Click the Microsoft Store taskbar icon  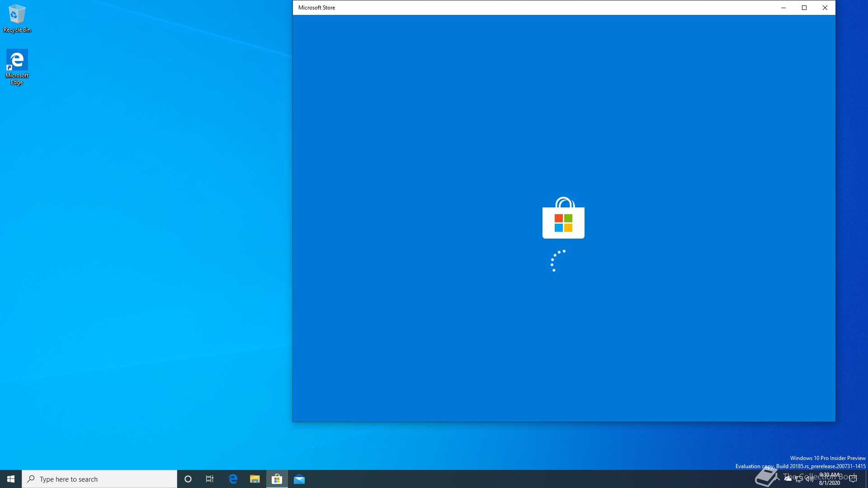pyautogui.click(x=277, y=479)
